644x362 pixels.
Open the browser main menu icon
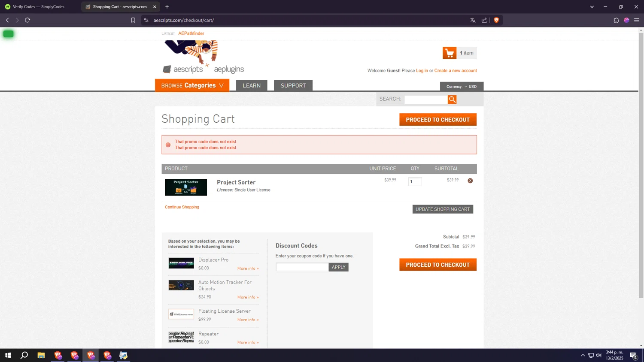click(637, 20)
